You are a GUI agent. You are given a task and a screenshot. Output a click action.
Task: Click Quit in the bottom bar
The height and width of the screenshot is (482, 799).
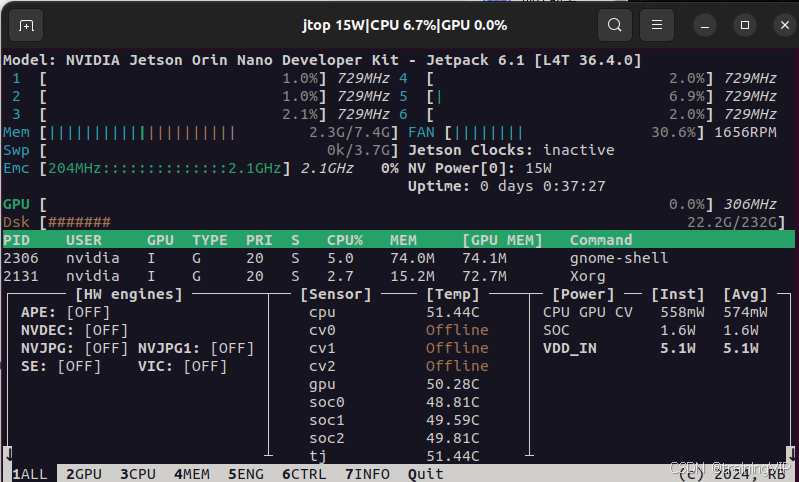[425, 474]
